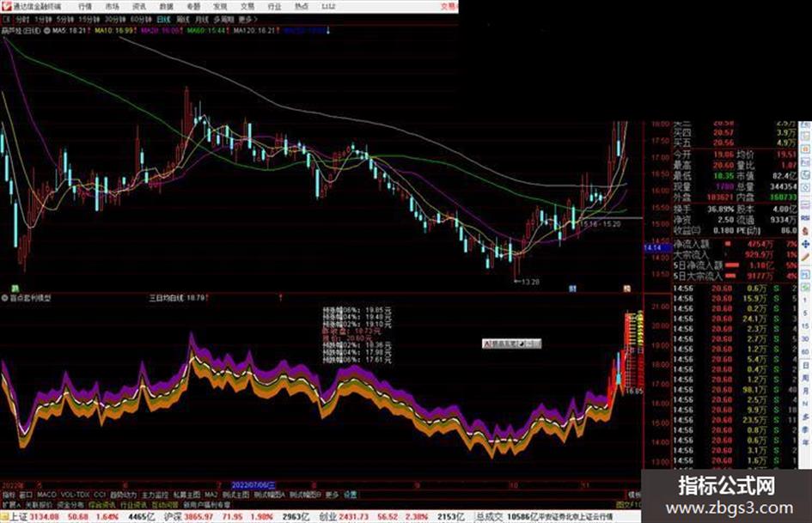This screenshot has width=812, height=523.
Task: Open the 综合资讯 bottom tab
Action: click(101, 504)
